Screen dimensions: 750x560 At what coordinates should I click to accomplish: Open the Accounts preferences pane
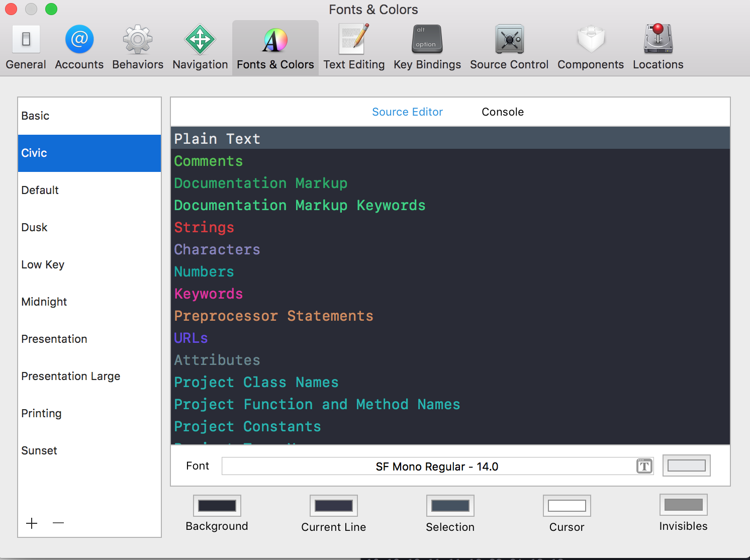click(x=79, y=48)
